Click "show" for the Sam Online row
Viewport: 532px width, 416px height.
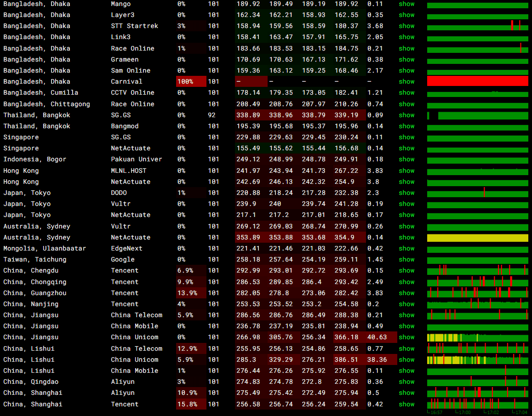pyautogui.click(x=406, y=71)
